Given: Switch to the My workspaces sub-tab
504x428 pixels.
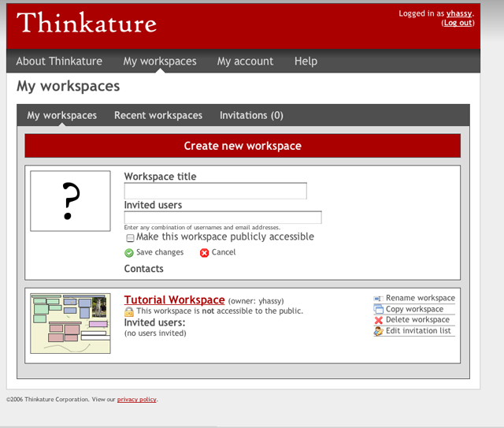Looking at the screenshot, I should coord(61,115).
